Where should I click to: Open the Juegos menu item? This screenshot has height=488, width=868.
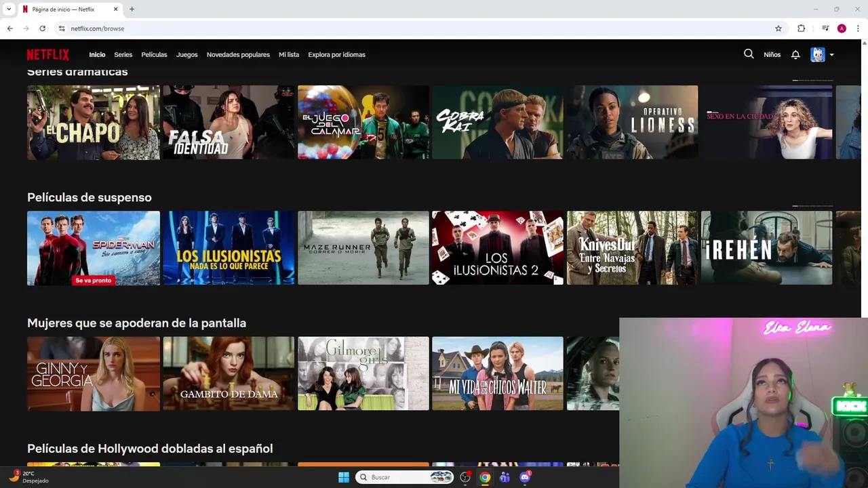pyautogui.click(x=187, y=55)
